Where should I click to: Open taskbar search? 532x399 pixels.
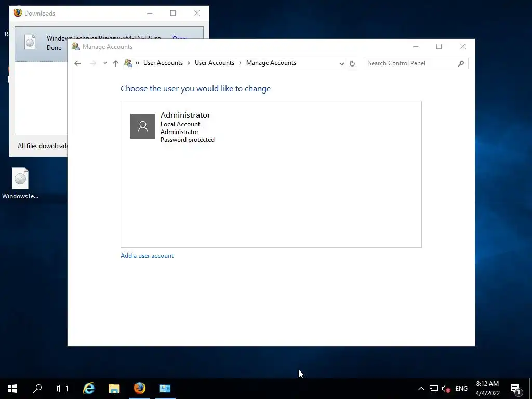click(x=37, y=389)
